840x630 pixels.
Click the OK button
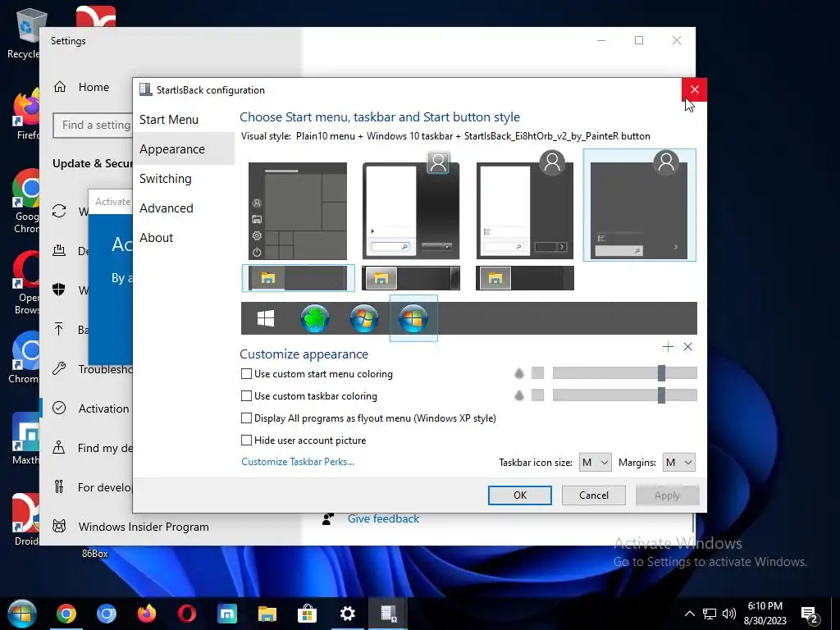click(x=519, y=495)
